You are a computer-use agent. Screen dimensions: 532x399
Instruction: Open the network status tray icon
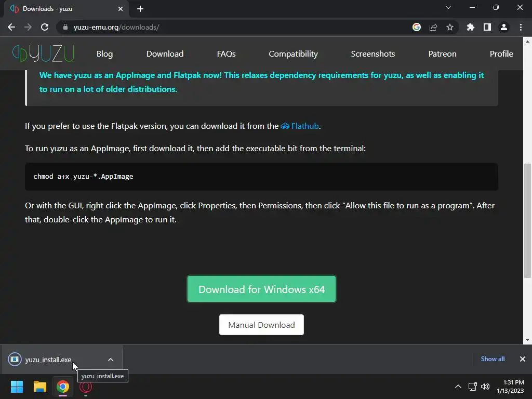473,387
